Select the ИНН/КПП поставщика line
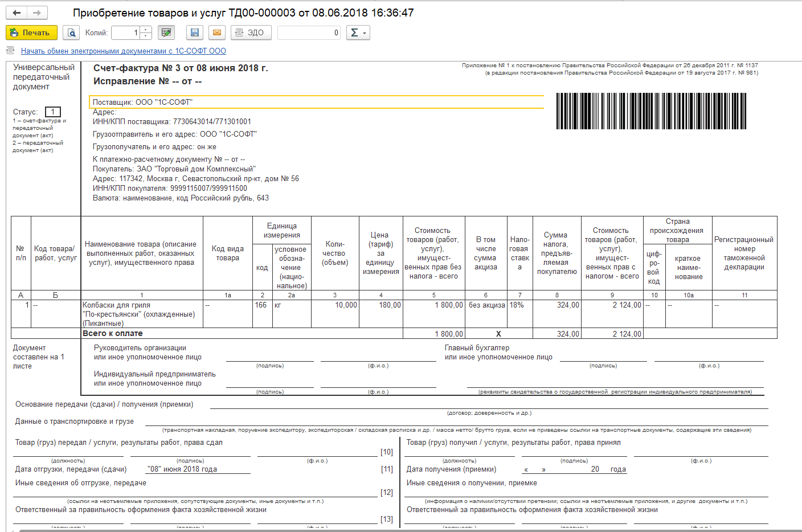Image resolution: width=802 pixels, height=532 pixels. [x=172, y=121]
